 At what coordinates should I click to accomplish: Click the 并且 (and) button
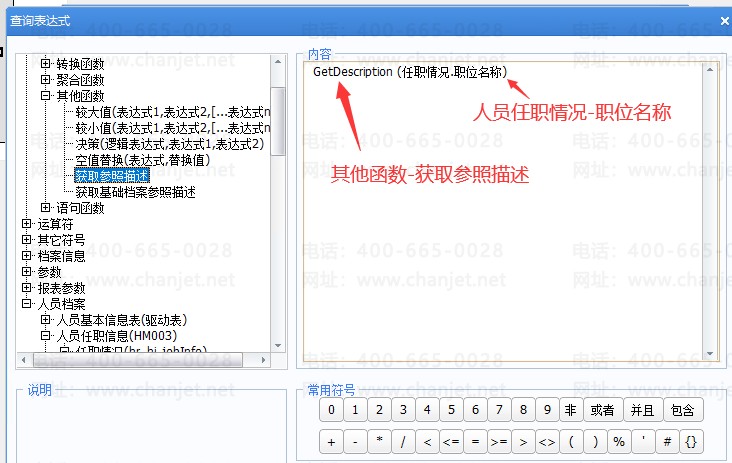tap(642, 410)
